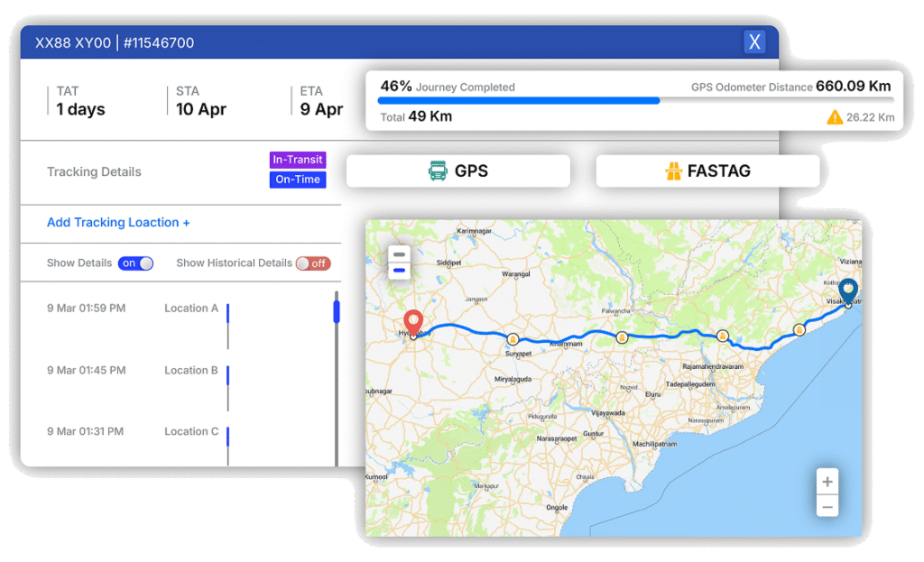Turn on the Show Historical Details toggle

313,263
